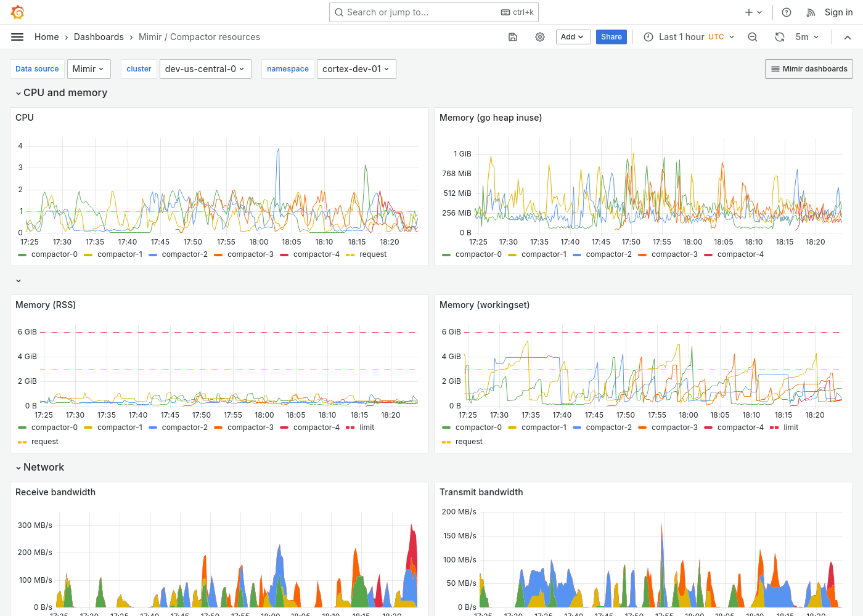Refresh the dashboard with the refresh icon
Screen dimensions: 863x616
[x=779, y=37]
